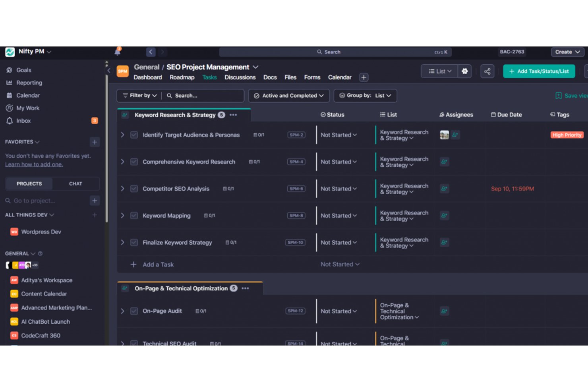Viewport: 588px width, 392px height.
Task: Click the top Search bar
Action: 335,52
